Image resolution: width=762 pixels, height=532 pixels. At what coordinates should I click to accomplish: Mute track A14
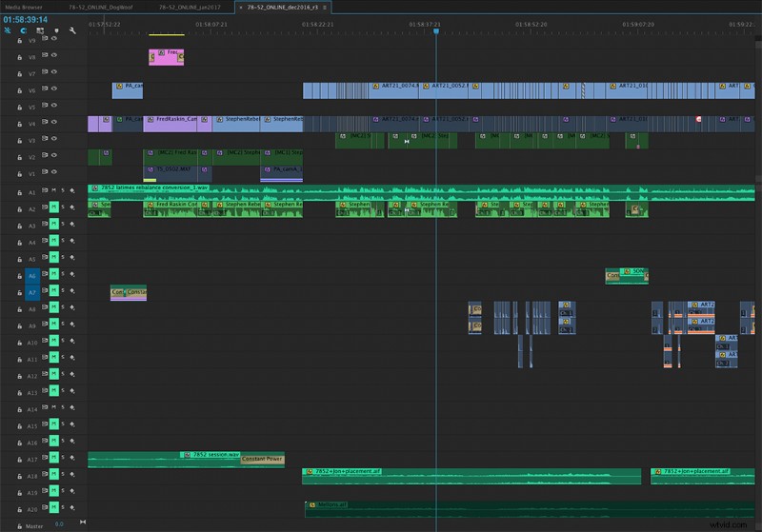[54, 407]
